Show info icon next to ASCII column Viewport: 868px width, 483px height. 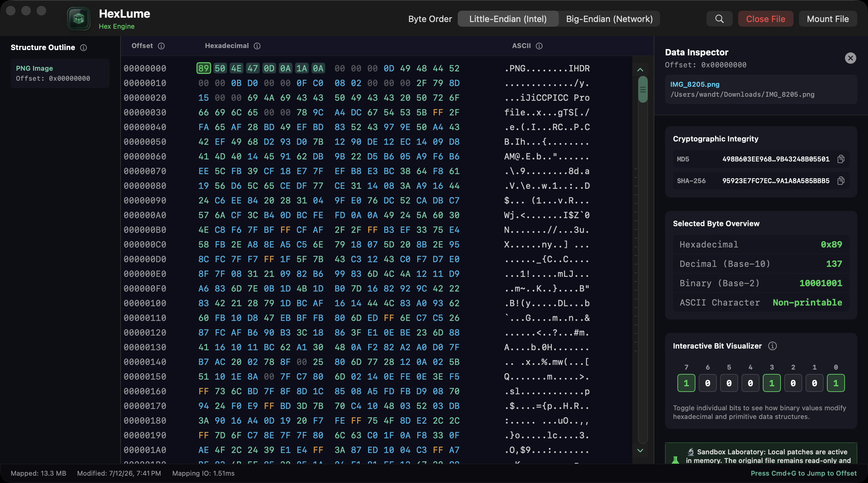pos(539,46)
